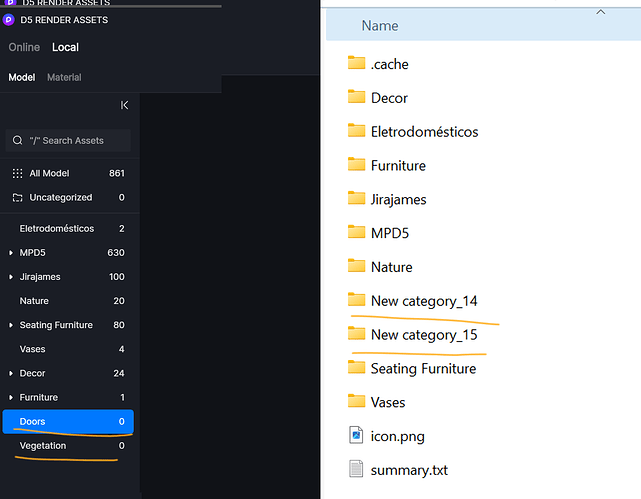Viewport: 641px width, 499px height.
Task: Select the New category_15 folder name
Action: click(x=424, y=335)
